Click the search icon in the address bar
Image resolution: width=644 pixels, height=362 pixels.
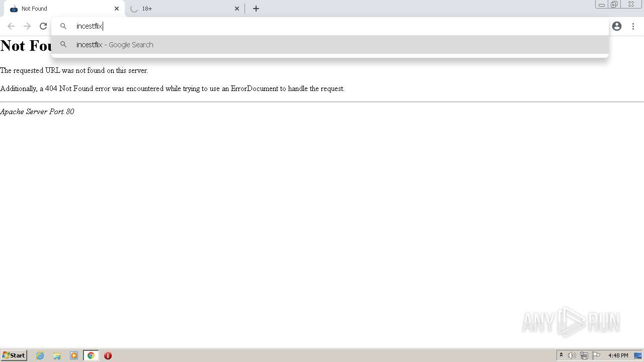(63, 26)
